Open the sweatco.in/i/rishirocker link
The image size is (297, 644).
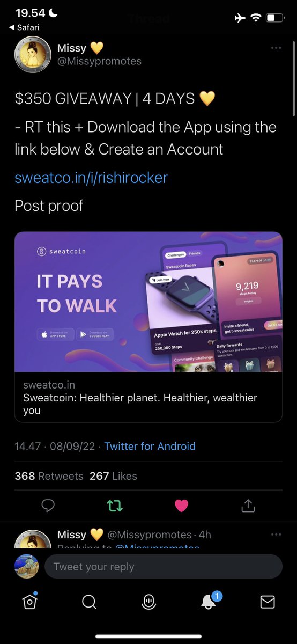click(91, 177)
